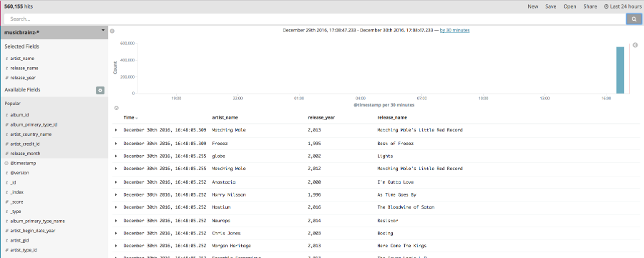Expand the Anastacia document row
This screenshot has height=258, width=644.
[x=116, y=182]
